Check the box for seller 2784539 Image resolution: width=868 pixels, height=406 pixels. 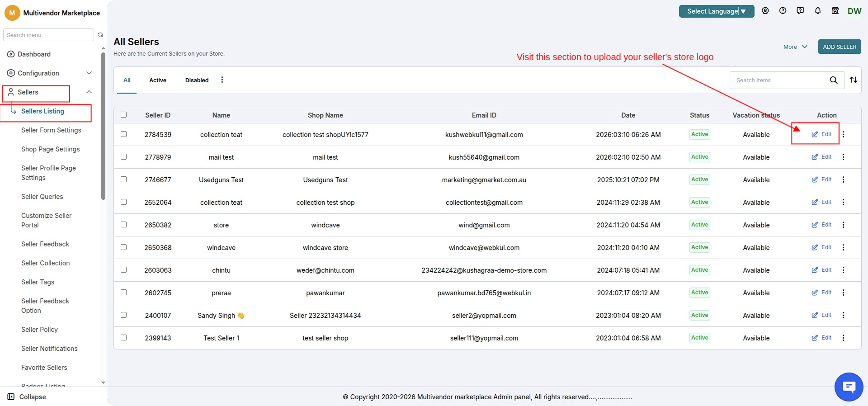click(x=123, y=134)
